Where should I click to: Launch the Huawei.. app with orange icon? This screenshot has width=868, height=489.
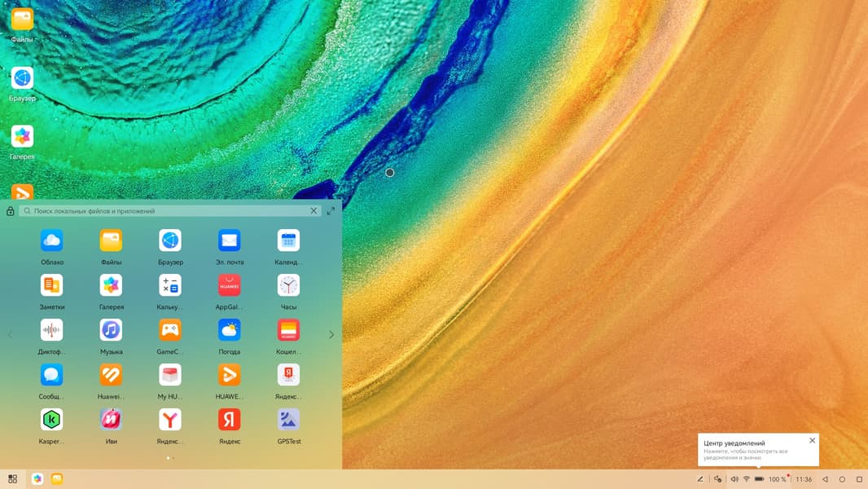coord(111,376)
